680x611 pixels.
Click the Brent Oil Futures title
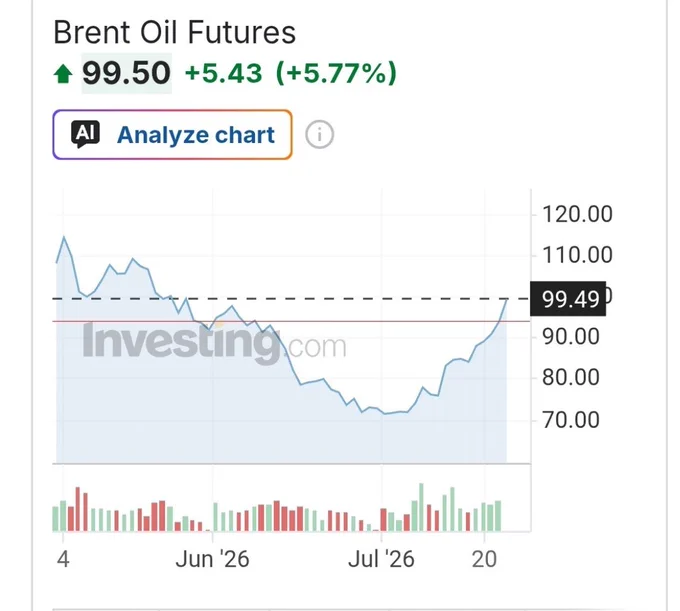(174, 33)
